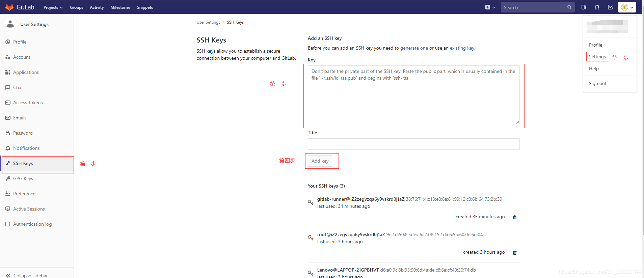Click the Emails envelope icon
Image resolution: width=644 pixels, height=278 pixels.
pyautogui.click(x=8, y=118)
